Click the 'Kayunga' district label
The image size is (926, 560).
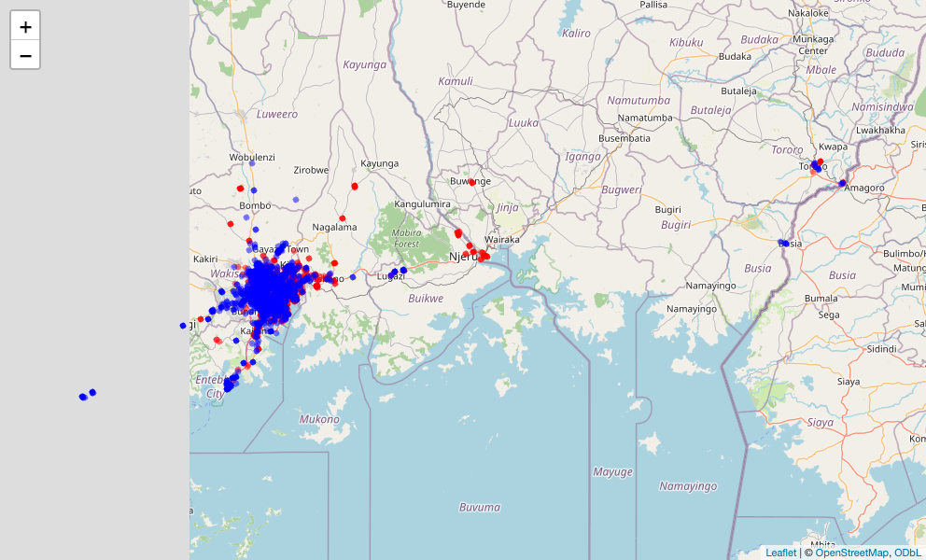pyautogui.click(x=364, y=64)
